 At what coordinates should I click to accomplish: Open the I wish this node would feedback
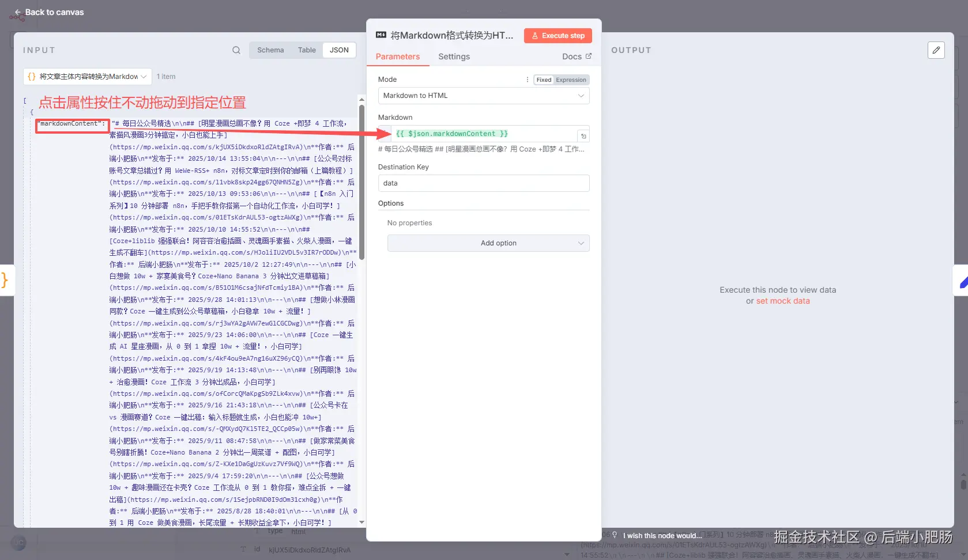(x=657, y=536)
